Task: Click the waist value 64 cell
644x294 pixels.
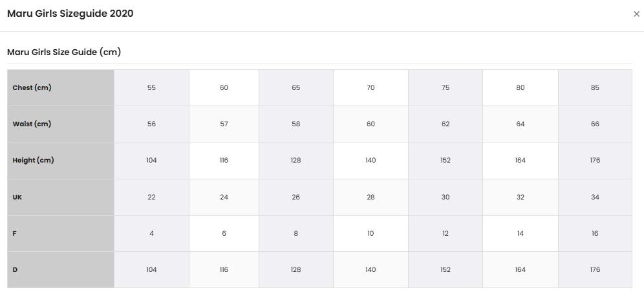Action: (x=521, y=124)
